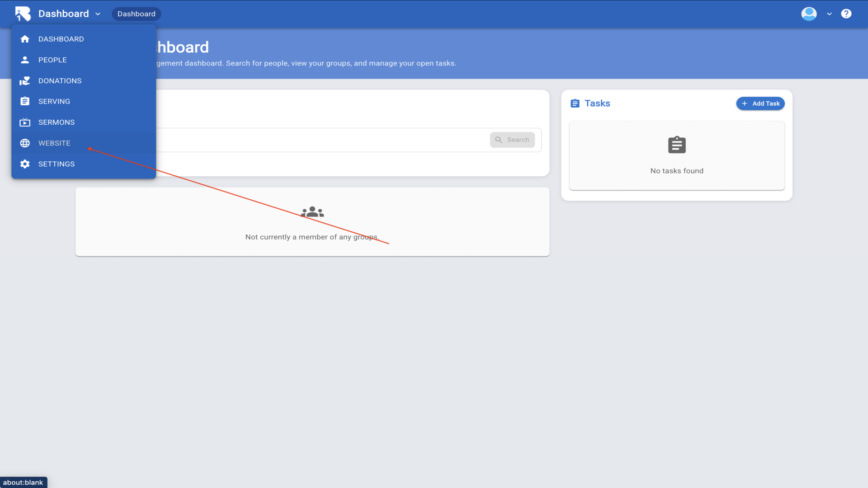
Task: Open the help question mark icon
Action: click(846, 14)
